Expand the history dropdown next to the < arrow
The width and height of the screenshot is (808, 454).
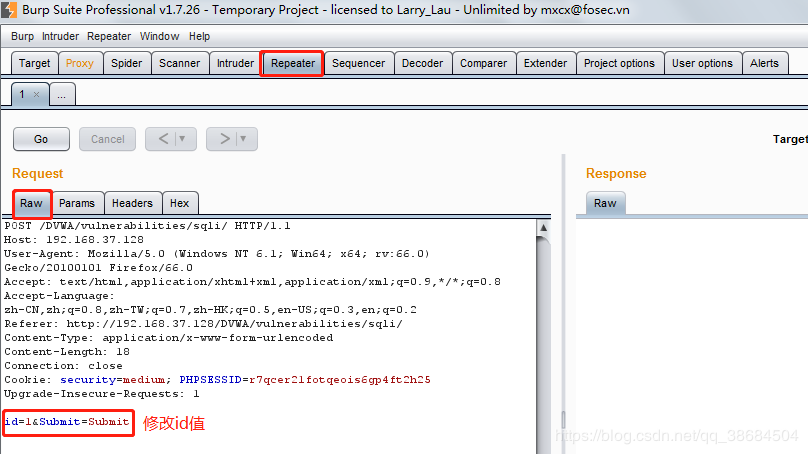coord(182,139)
